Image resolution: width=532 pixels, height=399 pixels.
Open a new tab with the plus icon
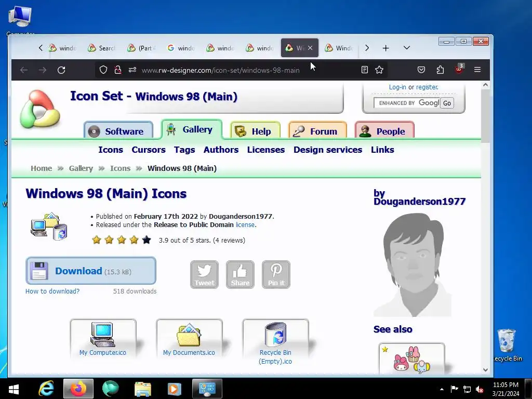click(x=386, y=48)
